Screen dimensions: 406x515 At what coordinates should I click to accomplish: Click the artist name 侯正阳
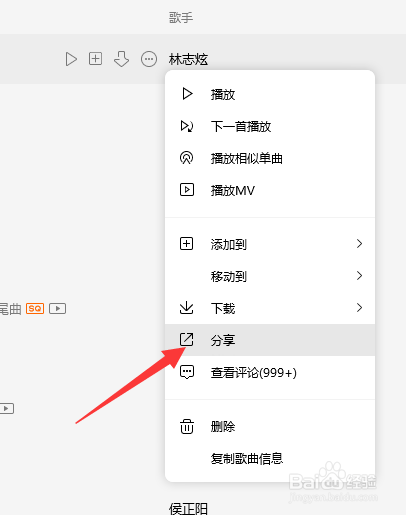pos(188,508)
